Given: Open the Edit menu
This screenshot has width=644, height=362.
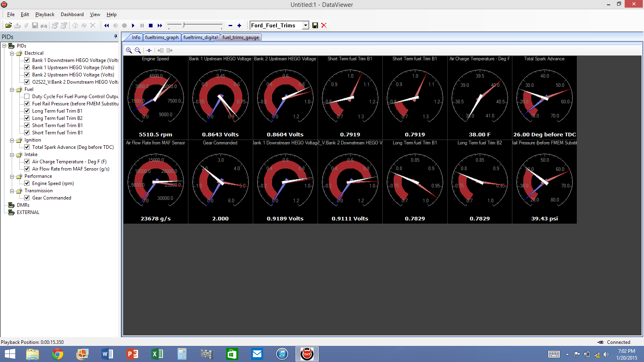Looking at the screenshot, I should tap(25, 14).
